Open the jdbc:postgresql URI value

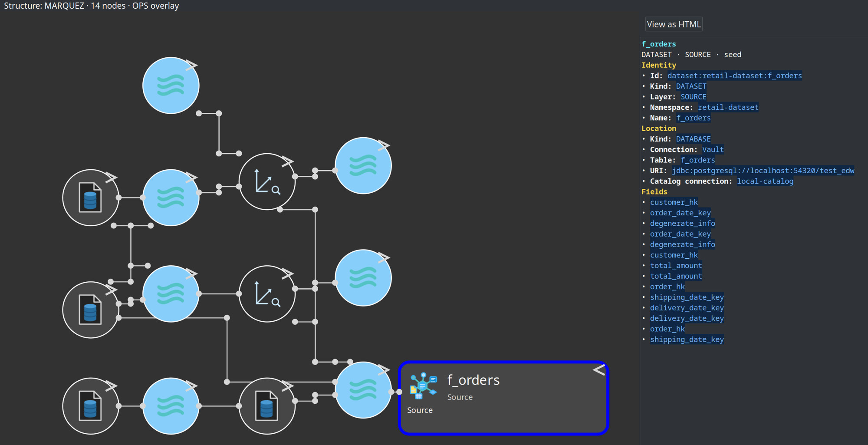click(763, 171)
